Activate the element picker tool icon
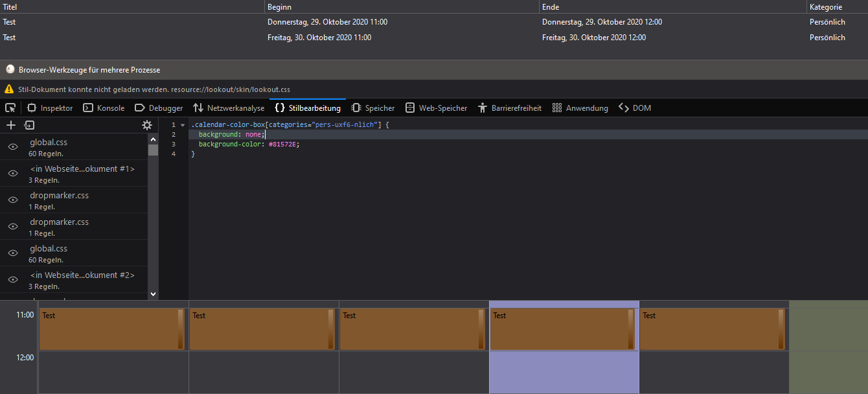 pyautogui.click(x=10, y=108)
